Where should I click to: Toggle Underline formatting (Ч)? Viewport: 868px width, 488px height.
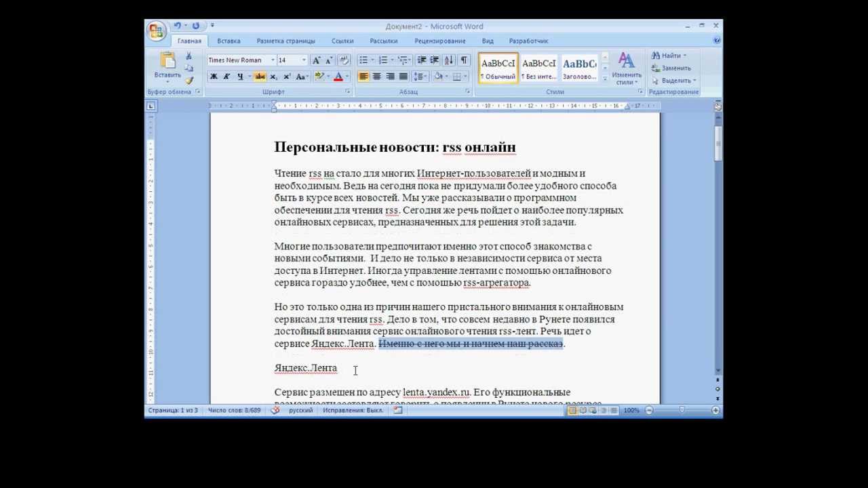click(x=240, y=77)
